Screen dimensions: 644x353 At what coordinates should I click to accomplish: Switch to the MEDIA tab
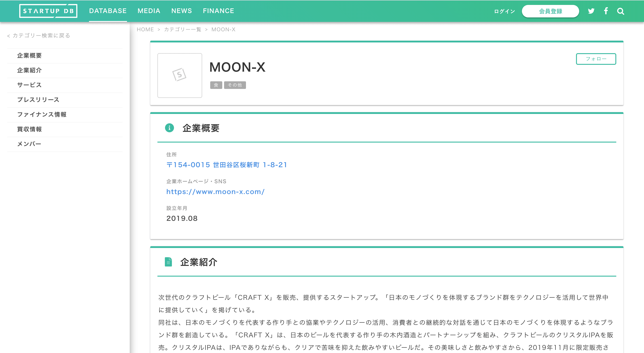pos(149,11)
